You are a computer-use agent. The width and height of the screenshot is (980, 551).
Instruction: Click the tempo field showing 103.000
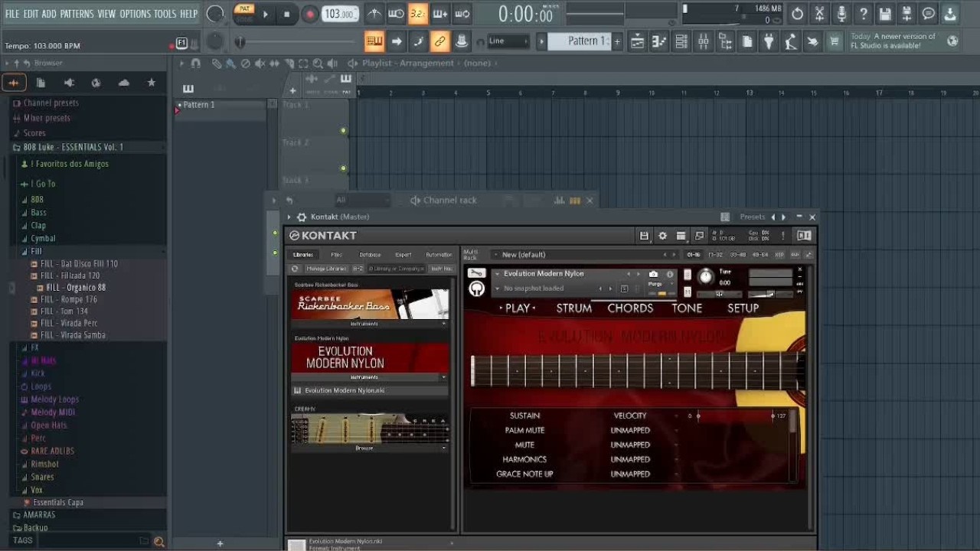coord(340,14)
